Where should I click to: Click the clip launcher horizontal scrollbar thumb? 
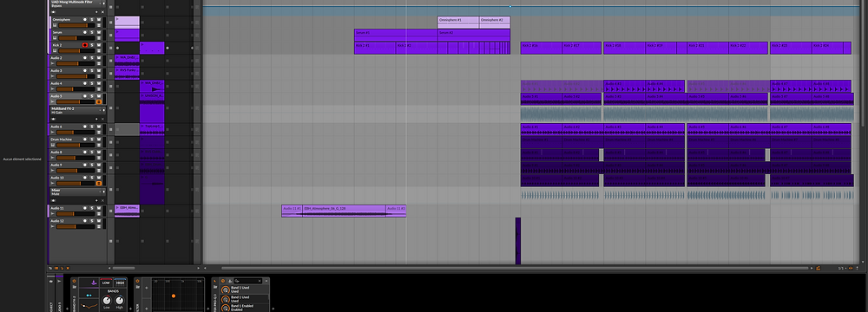(x=123, y=268)
